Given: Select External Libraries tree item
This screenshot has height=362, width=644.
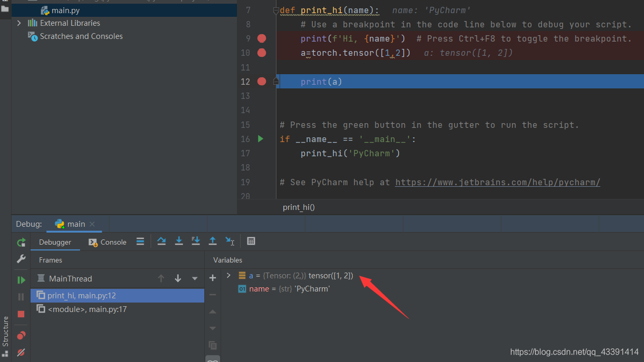Looking at the screenshot, I should pos(64,23).
